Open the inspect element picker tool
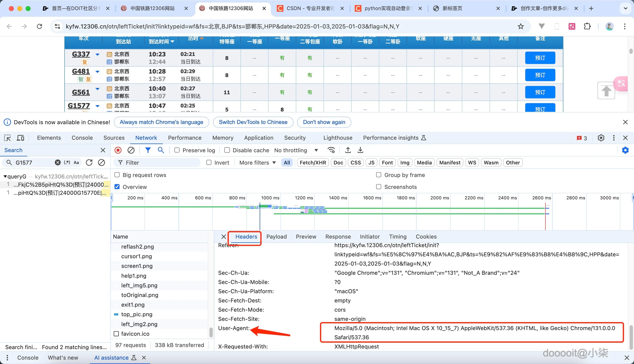The width and height of the screenshot is (634, 364). [x=7, y=138]
